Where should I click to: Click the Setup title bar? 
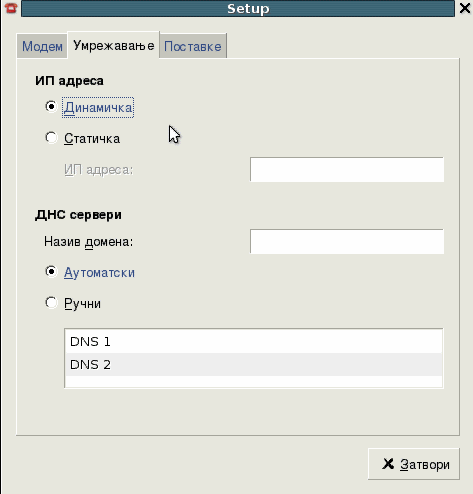pos(238,8)
